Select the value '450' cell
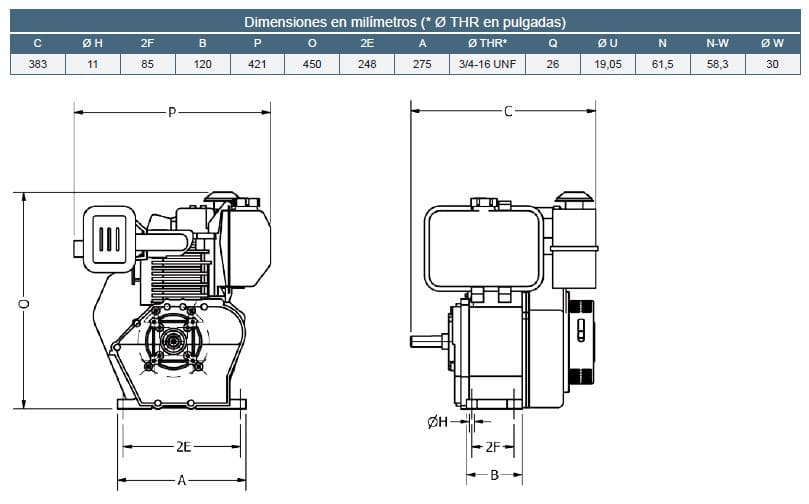 [x=312, y=64]
